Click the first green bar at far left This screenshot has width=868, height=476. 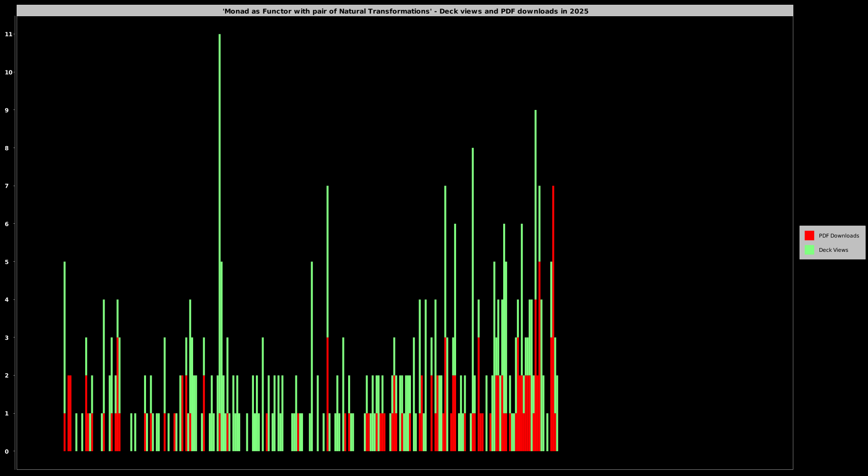tap(65, 333)
